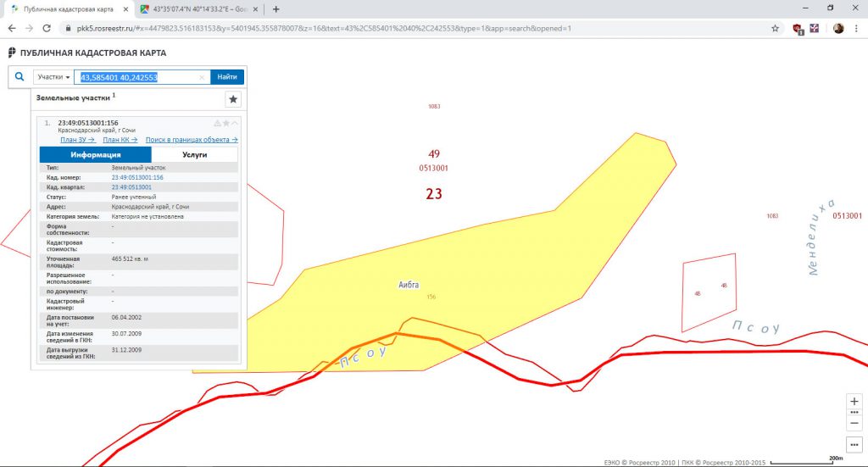Clear the search field with the X
Image resolution: width=868 pixels, height=467 pixels.
click(202, 77)
